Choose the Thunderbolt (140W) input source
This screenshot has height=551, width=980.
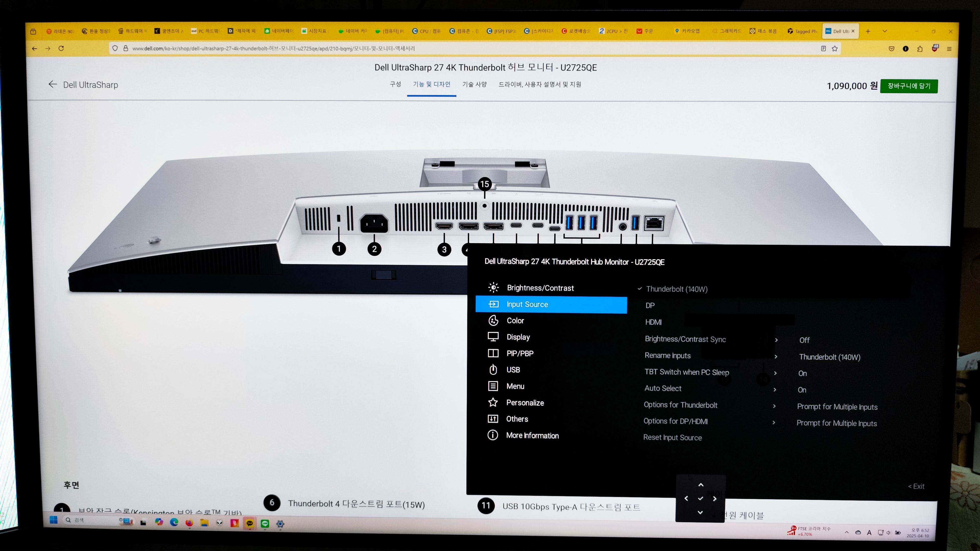tap(676, 289)
